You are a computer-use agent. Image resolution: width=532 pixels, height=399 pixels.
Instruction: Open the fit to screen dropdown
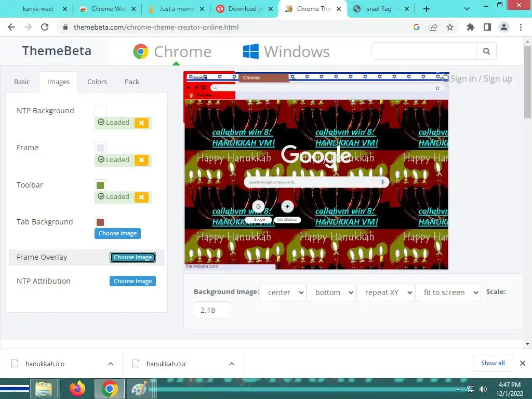(448, 292)
